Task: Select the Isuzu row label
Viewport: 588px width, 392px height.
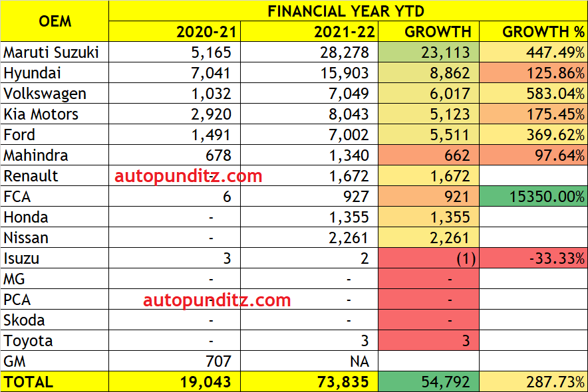Action: pyautogui.click(x=55, y=258)
